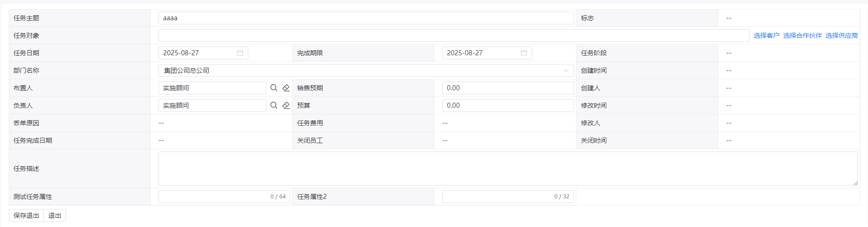868x227 pixels.
Task: Click the empty 任务对象 input field
Action: (x=454, y=35)
